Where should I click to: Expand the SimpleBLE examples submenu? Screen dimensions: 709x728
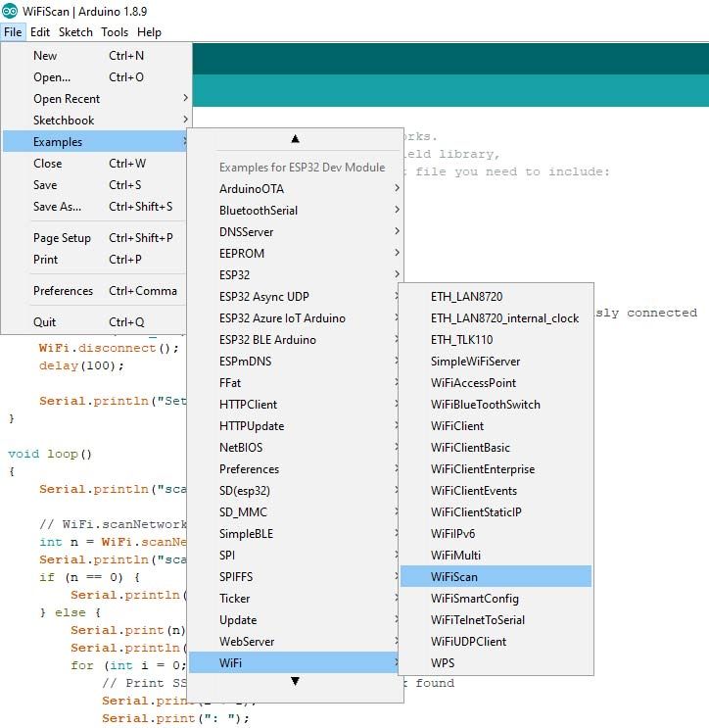tap(294, 534)
